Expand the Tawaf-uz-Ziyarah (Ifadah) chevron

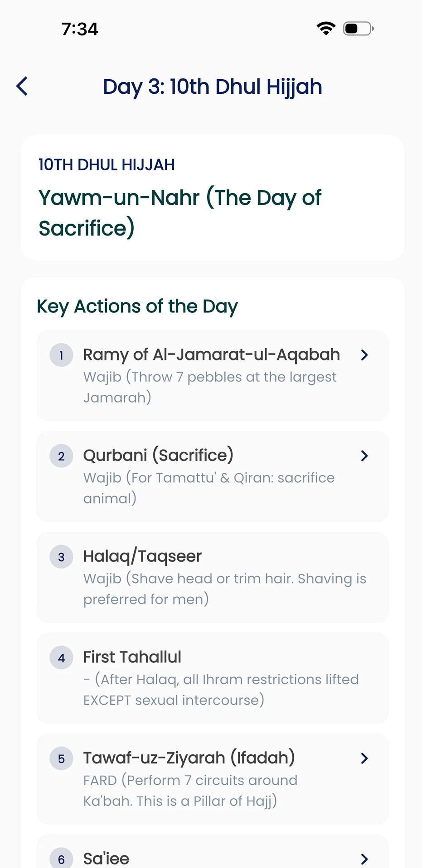[364, 758]
